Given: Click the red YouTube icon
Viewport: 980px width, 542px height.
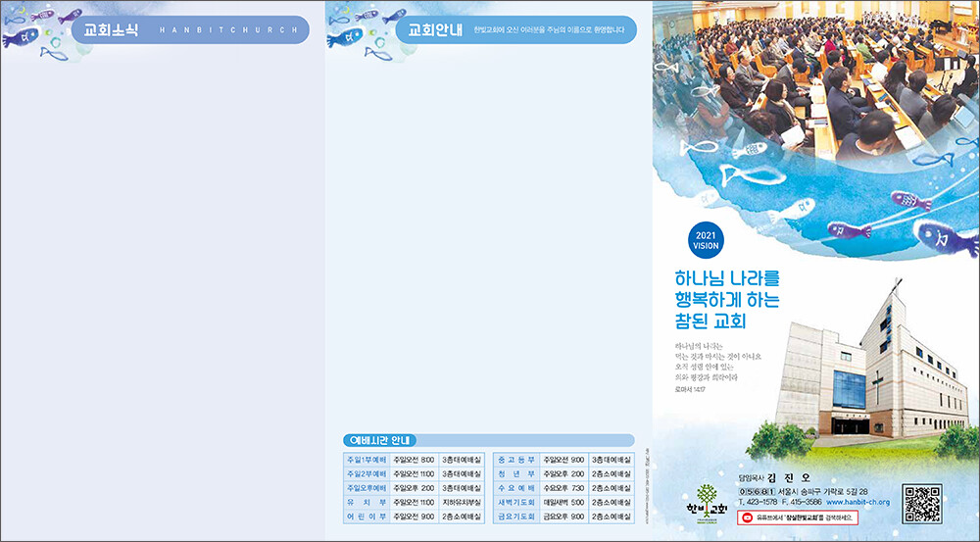Looking at the screenshot, I should [746, 517].
